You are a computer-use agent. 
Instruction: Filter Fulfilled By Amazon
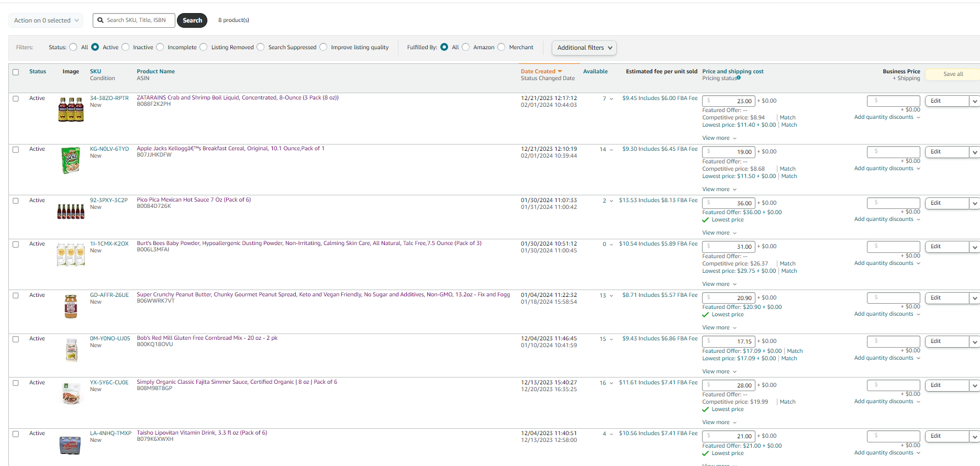tap(466, 47)
